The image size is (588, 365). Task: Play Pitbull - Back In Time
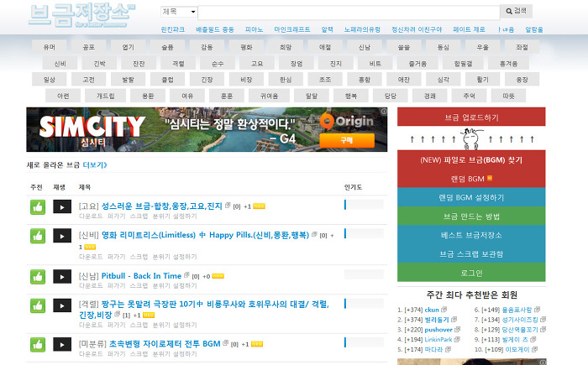[62, 277]
